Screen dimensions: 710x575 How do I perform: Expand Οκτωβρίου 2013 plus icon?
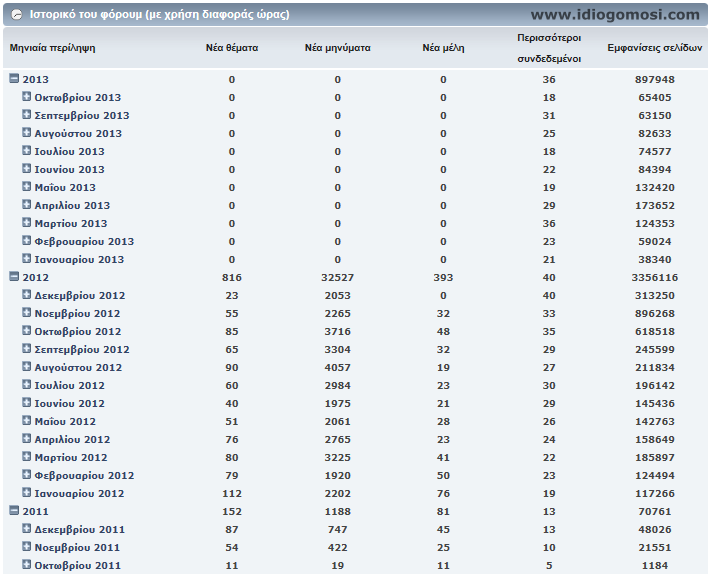coord(27,96)
